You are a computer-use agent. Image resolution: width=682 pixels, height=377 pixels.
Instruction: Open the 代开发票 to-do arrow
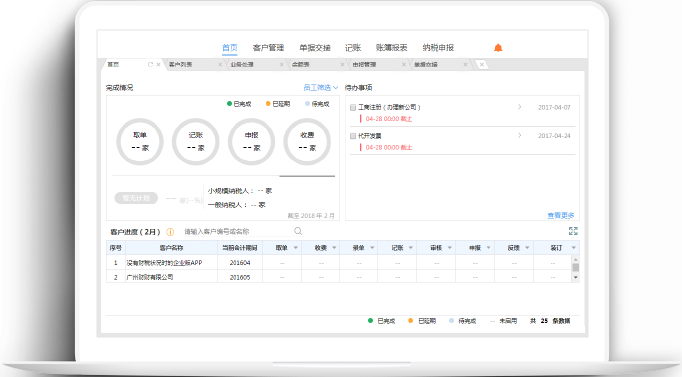(519, 136)
